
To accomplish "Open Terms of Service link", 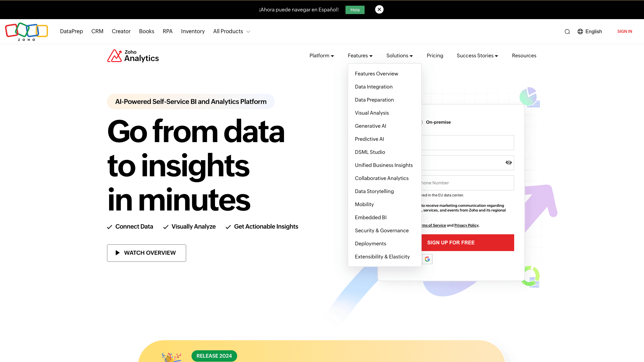I will [434, 225].
